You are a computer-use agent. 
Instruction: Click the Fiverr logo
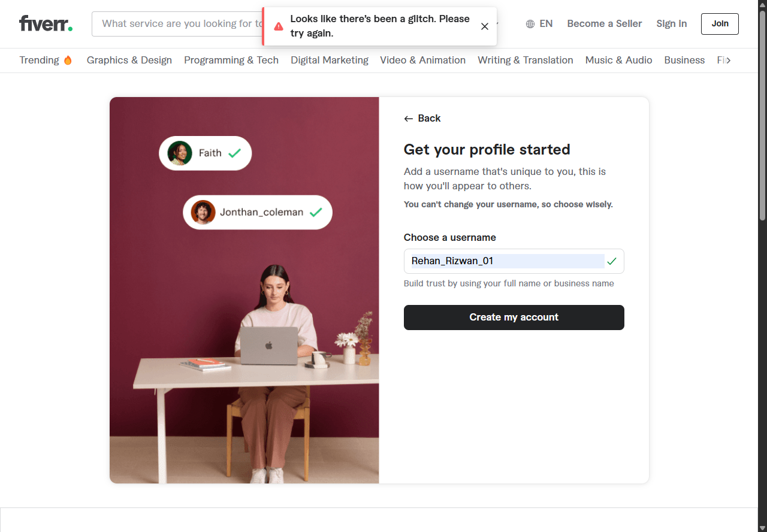click(x=46, y=23)
